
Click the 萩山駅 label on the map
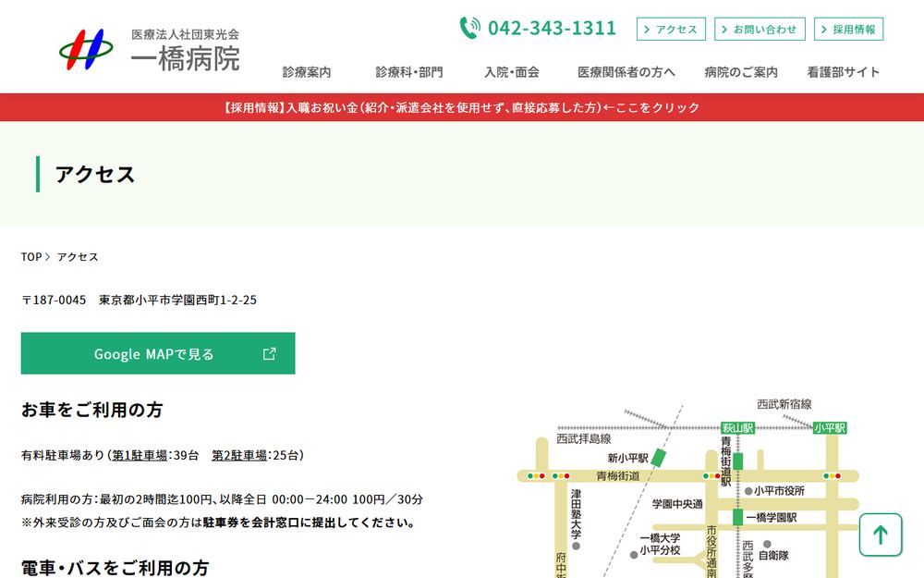tap(737, 427)
